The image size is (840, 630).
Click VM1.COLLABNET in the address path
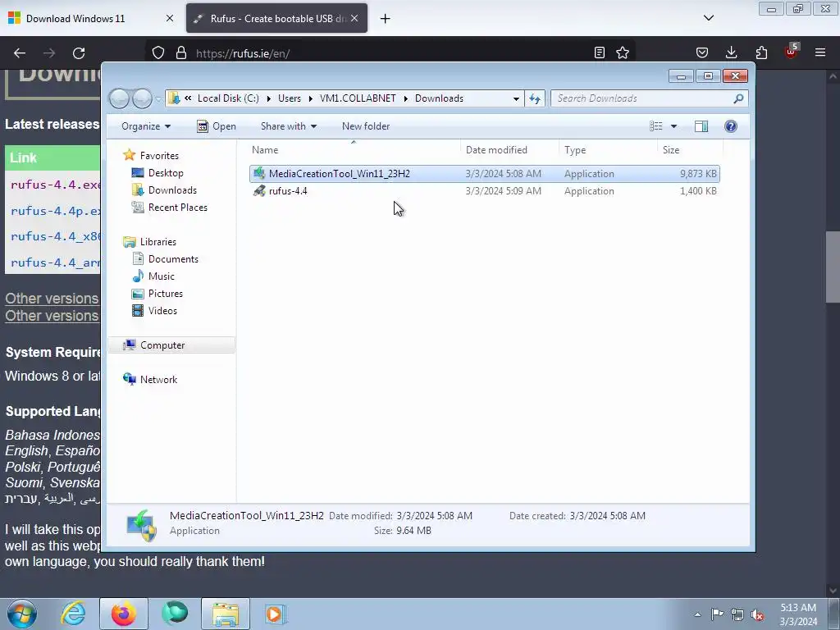pyautogui.click(x=358, y=98)
